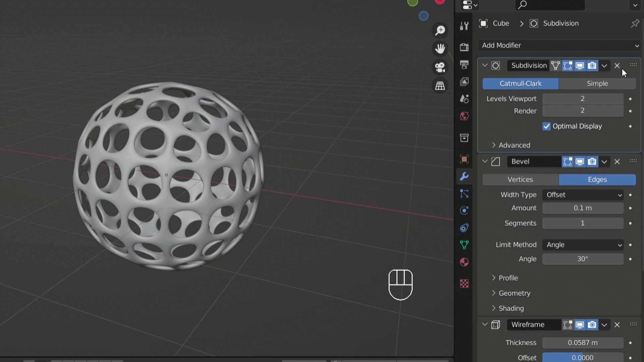Switch orthographic/perspective grid icon
The image size is (644, 362).
pyautogui.click(x=440, y=86)
